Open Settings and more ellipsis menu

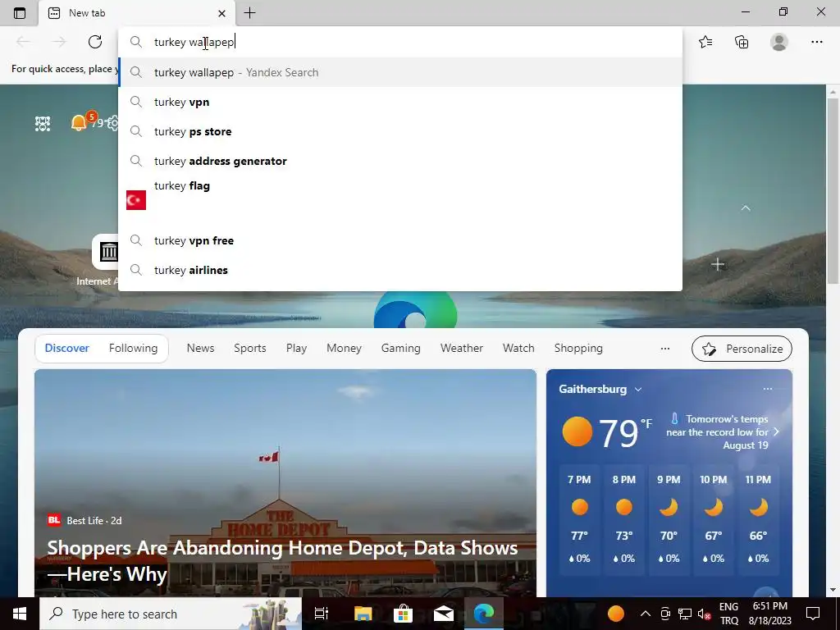click(816, 42)
